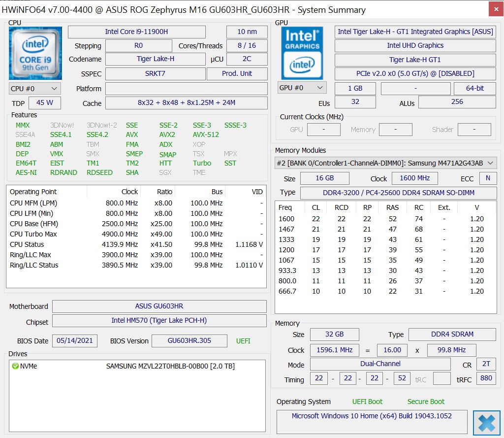Viewport: 504px width, 438px height.
Task: Click the tRFC 880 value
Action: tap(486, 378)
